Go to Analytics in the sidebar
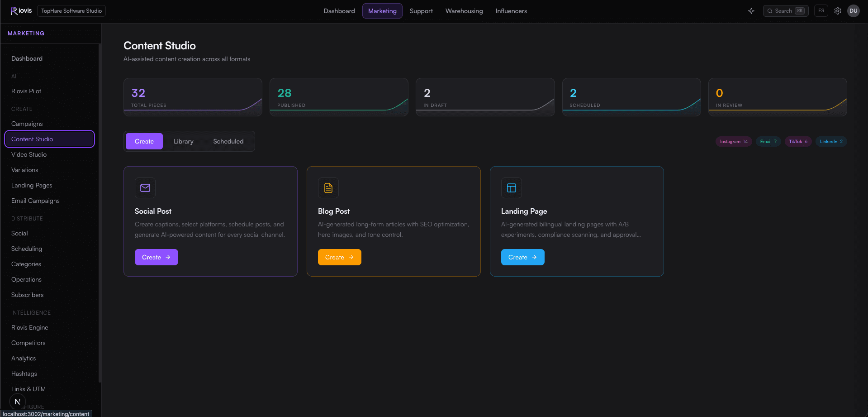 (49, 358)
